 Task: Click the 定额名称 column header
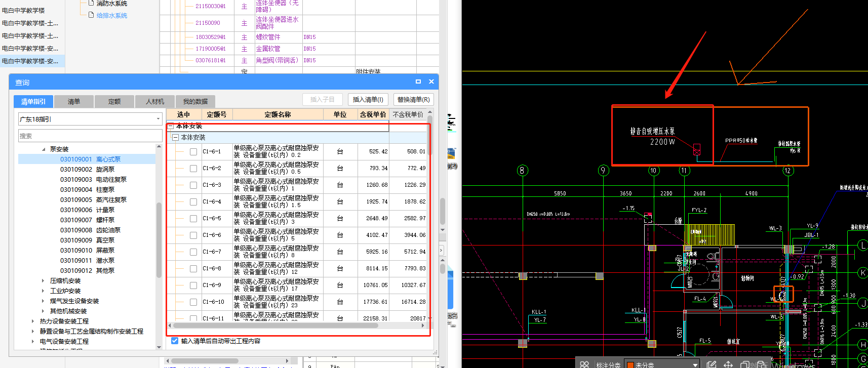[x=278, y=115]
